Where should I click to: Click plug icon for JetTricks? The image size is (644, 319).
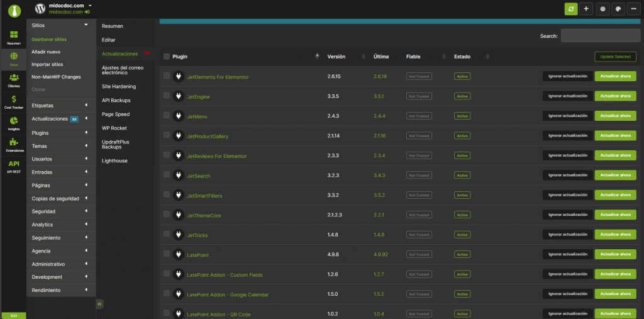178,235
